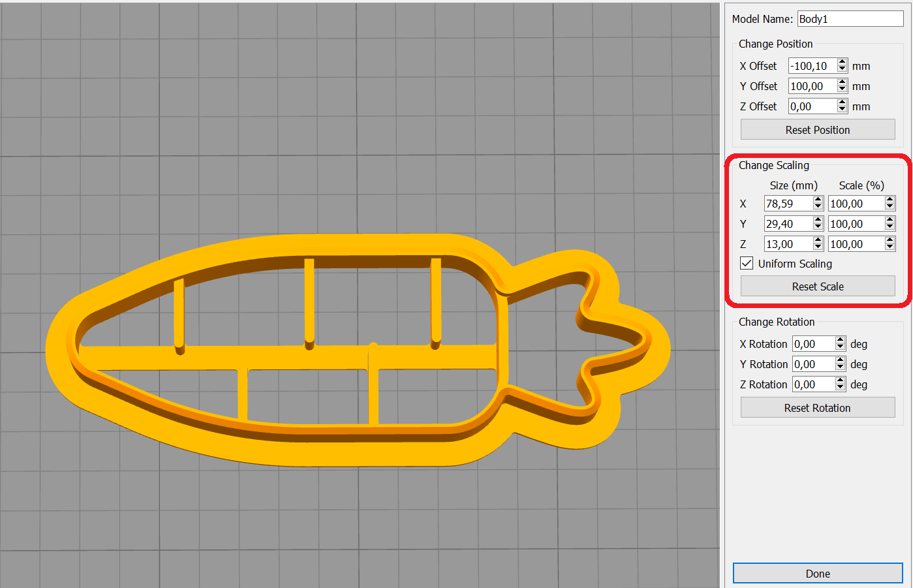Click the Y scale percentage field
Image resolution: width=913 pixels, height=588 pixels.
click(x=856, y=224)
